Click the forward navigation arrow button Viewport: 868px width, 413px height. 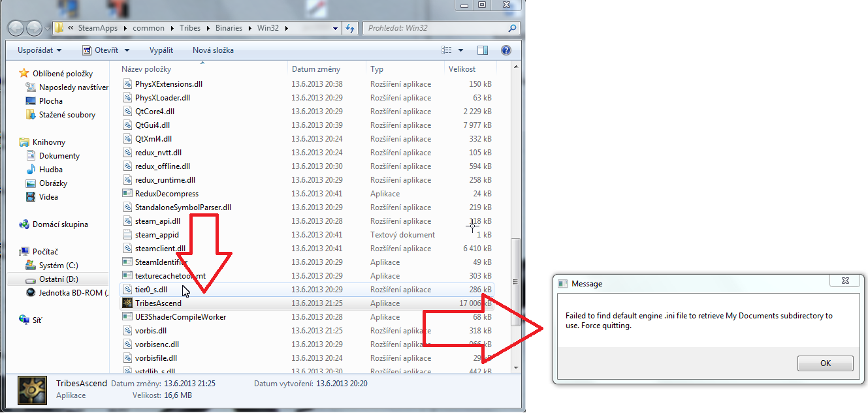click(x=34, y=28)
